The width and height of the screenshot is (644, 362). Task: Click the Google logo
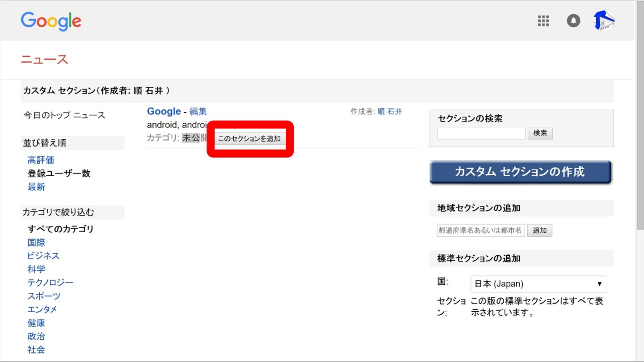pos(51,21)
